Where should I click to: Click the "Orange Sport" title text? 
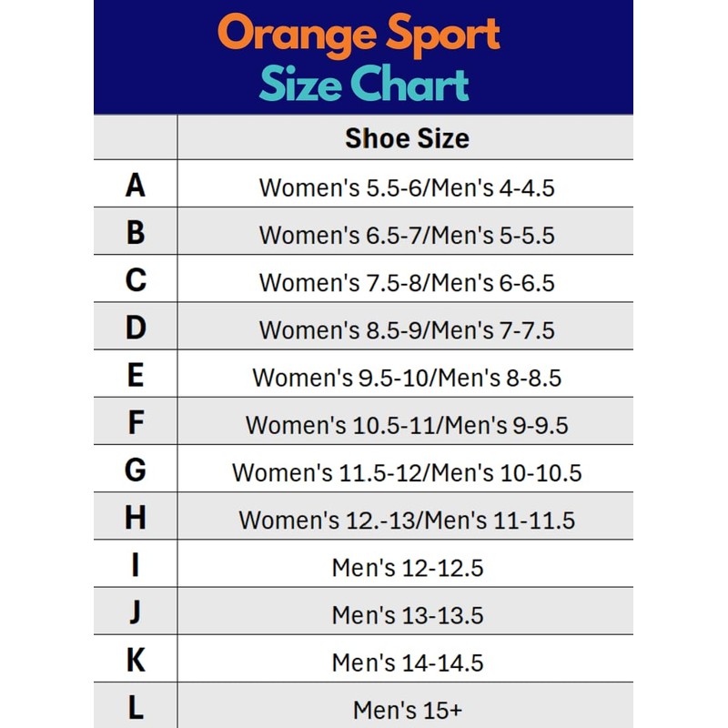tap(359, 35)
